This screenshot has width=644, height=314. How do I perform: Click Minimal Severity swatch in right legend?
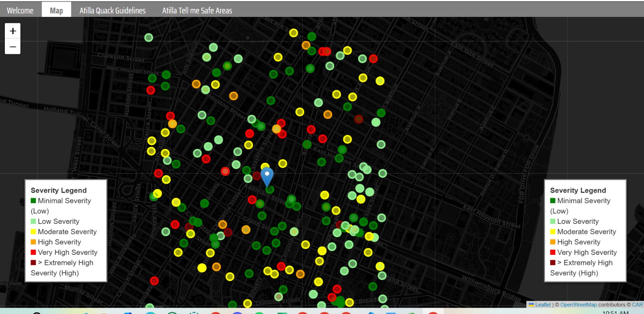553,201
